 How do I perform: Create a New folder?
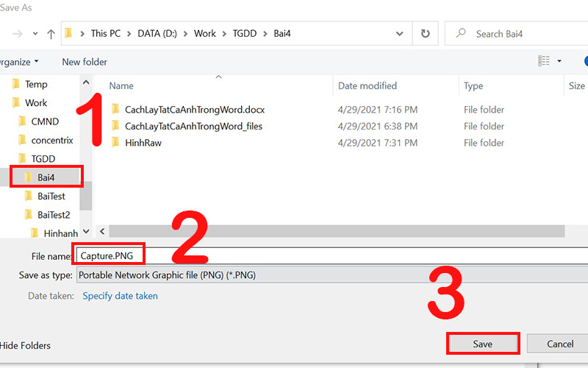[x=85, y=62]
